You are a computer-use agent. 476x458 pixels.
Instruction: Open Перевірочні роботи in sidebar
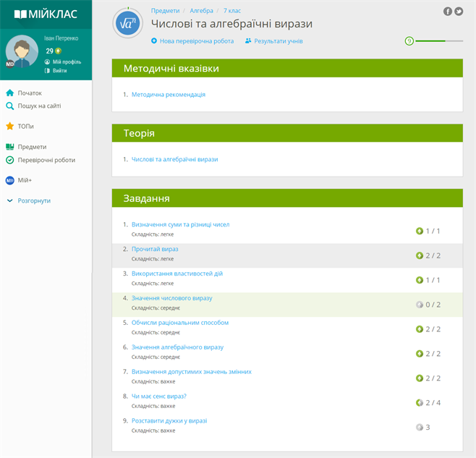(x=46, y=160)
